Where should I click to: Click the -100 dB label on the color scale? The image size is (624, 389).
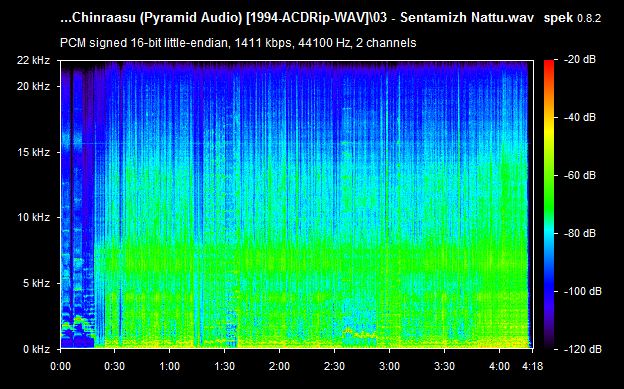(x=583, y=291)
